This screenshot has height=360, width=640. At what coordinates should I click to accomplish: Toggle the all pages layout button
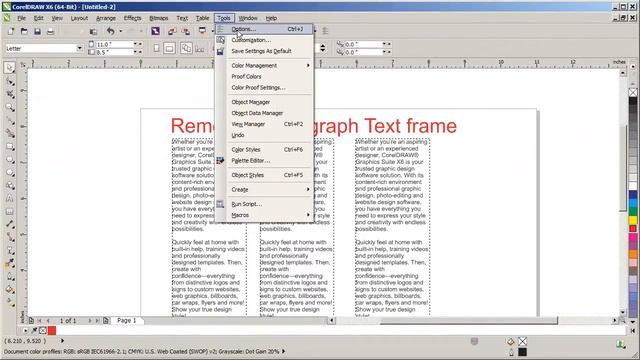click(186, 48)
